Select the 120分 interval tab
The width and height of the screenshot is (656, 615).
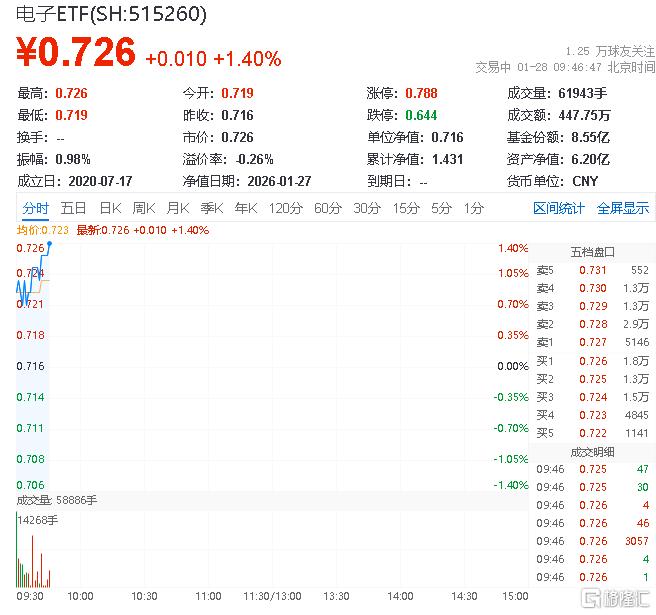pos(286,208)
